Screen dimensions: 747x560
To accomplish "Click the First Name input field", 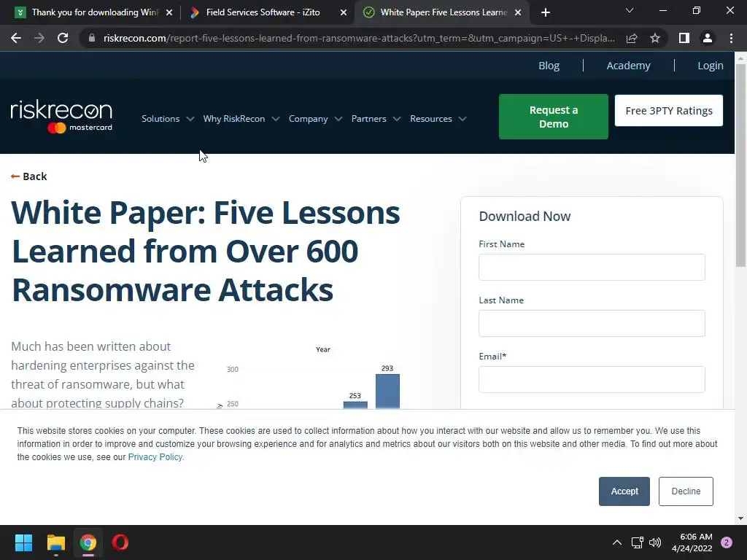I will pos(592,267).
